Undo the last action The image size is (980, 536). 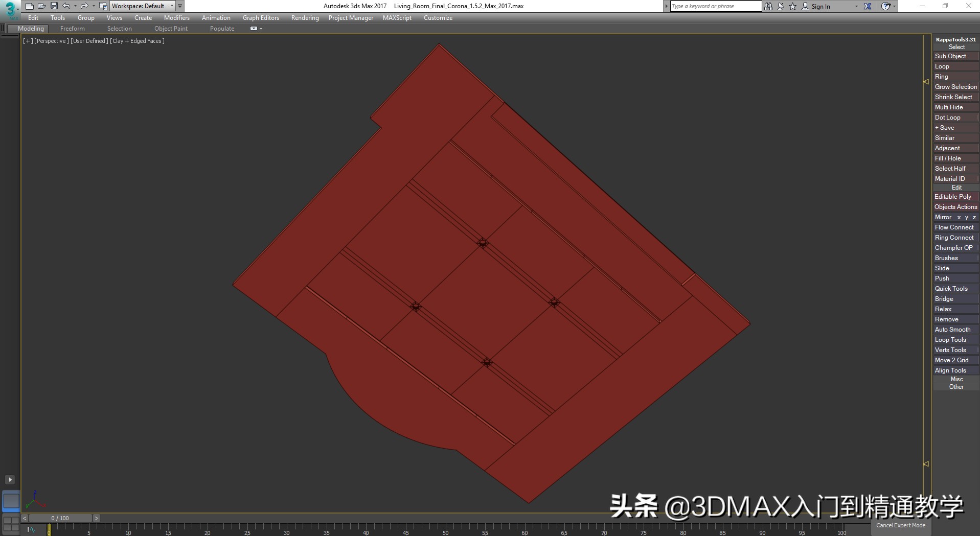tap(66, 6)
